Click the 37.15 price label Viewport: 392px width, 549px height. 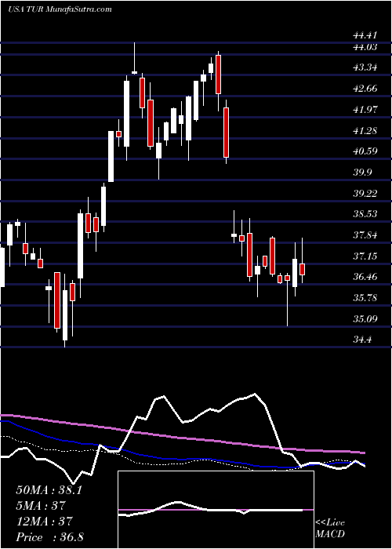[365, 256]
